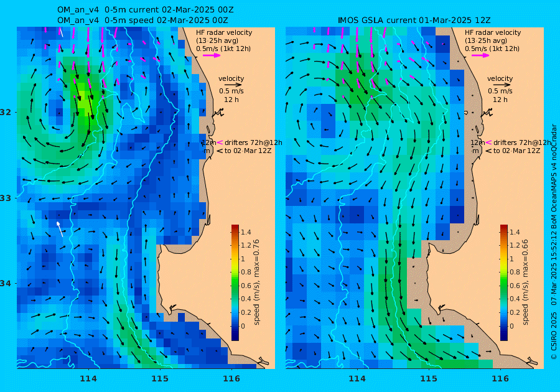
Task: Click the '0.2' tick on the right colorbar
Action: tap(515, 312)
